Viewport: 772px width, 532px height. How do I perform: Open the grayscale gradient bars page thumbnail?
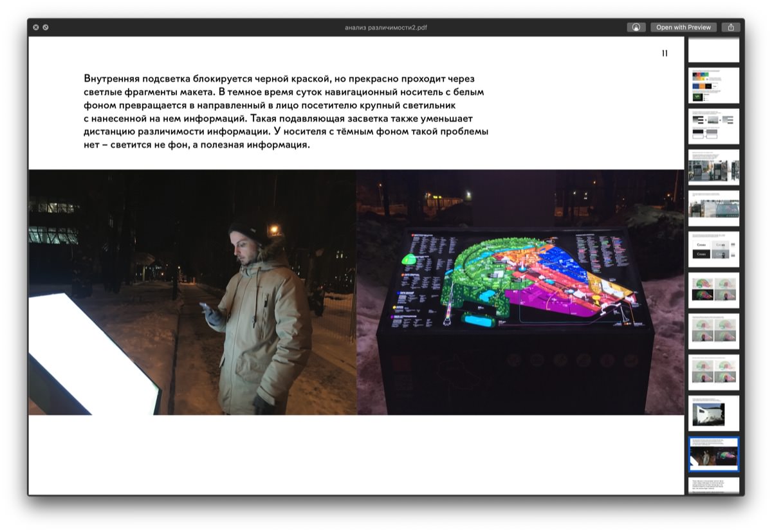[x=713, y=126]
